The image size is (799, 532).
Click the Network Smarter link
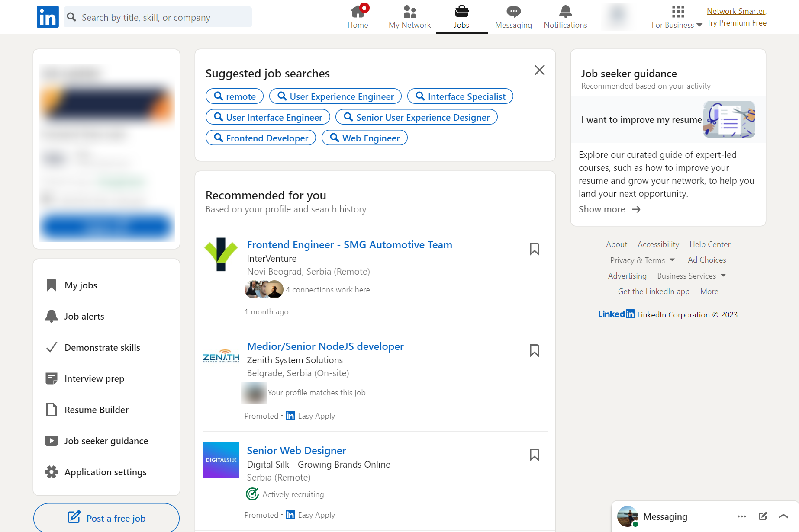(x=737, y=11)
